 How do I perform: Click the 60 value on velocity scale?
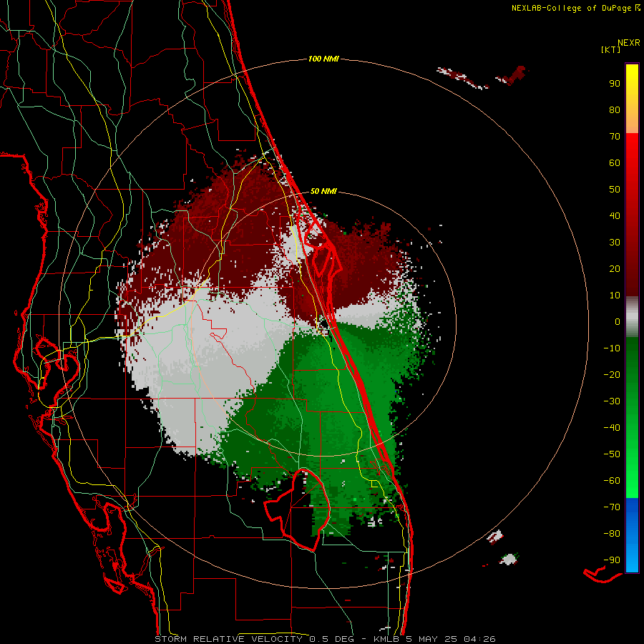[615, 162]
